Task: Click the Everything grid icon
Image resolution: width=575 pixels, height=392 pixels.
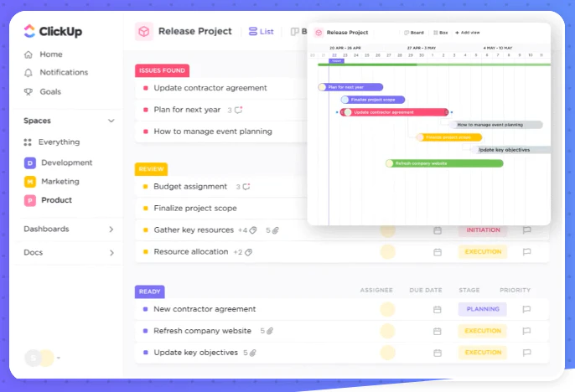Action: pos(28,142)
